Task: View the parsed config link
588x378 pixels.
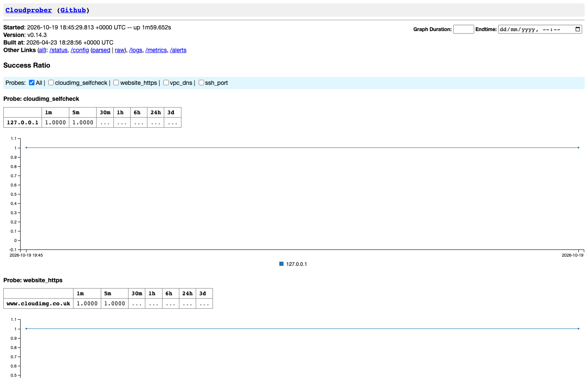Action: coord(101,50)
